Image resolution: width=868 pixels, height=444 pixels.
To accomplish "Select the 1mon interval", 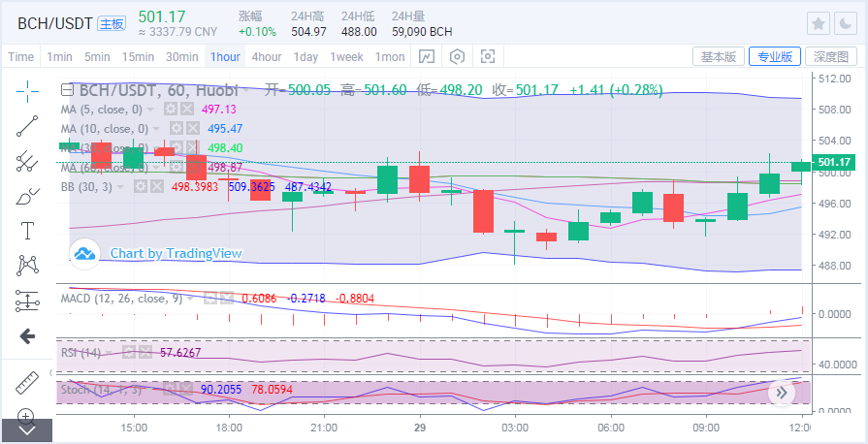I will (x=390, y=56).
